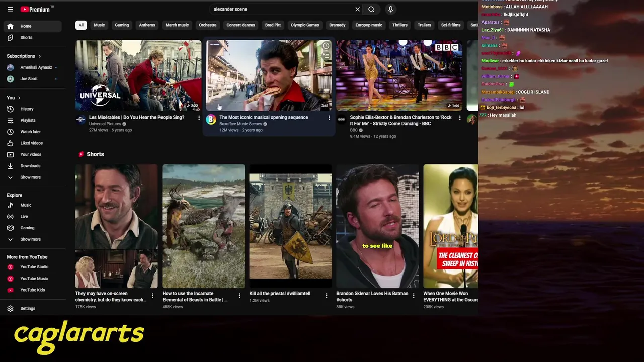The image size is (644, 362).
Task: Expand Show more under You
Action: (x=33, y=177)
